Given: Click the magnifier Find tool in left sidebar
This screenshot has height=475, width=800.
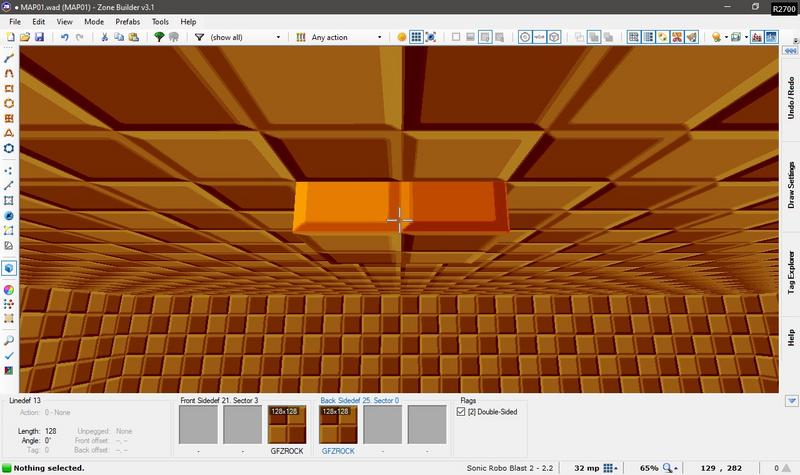Looking at the screenshot, I should click(9, 340).
